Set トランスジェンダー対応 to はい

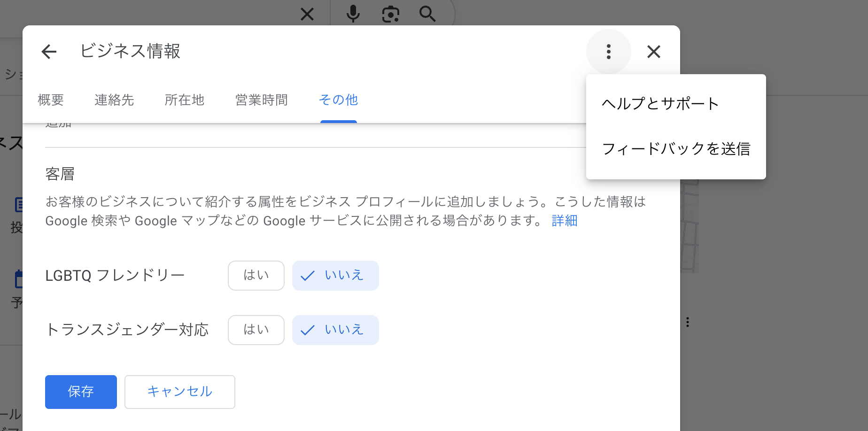click(256, 330)
